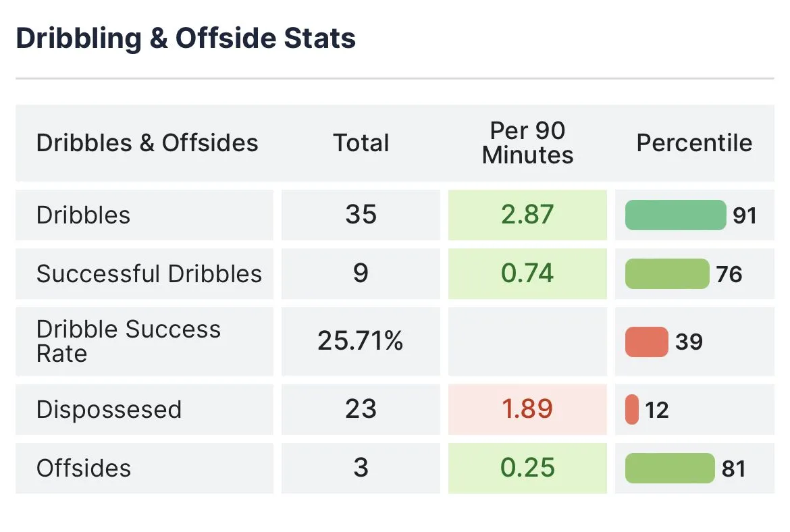
Task: Select the 25.71% success rate value
Action: tap(361, 342)
